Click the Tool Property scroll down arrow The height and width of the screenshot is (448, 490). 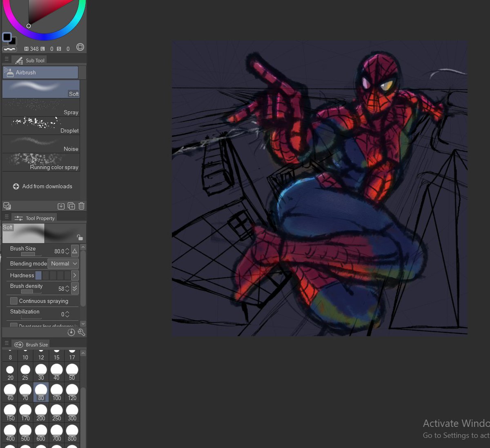point(83,323)
